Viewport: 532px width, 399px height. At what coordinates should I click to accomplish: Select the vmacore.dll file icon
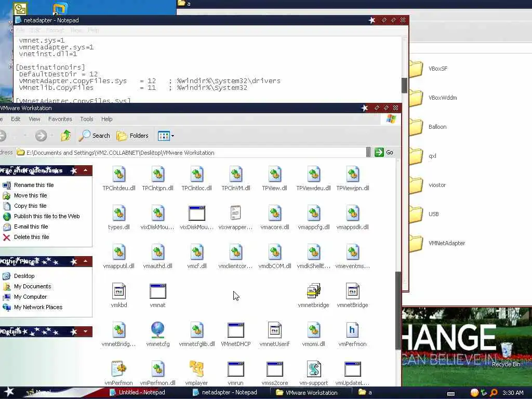coord(275,213)
